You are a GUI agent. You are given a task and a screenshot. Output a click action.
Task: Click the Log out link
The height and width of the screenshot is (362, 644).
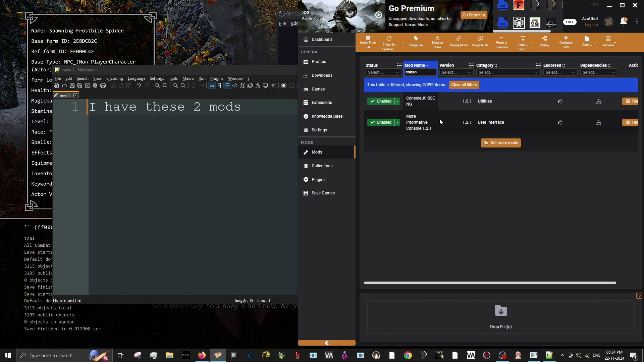click(591, 25)
